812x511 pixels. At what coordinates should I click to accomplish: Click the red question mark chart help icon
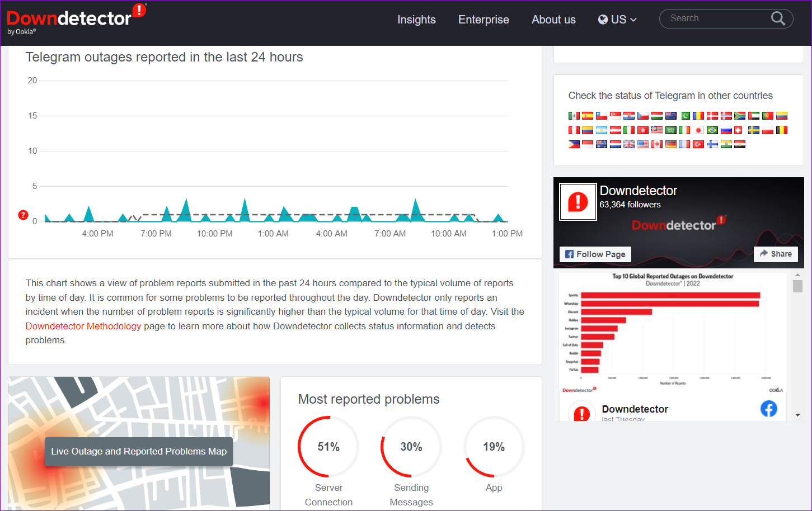point(23,215)
